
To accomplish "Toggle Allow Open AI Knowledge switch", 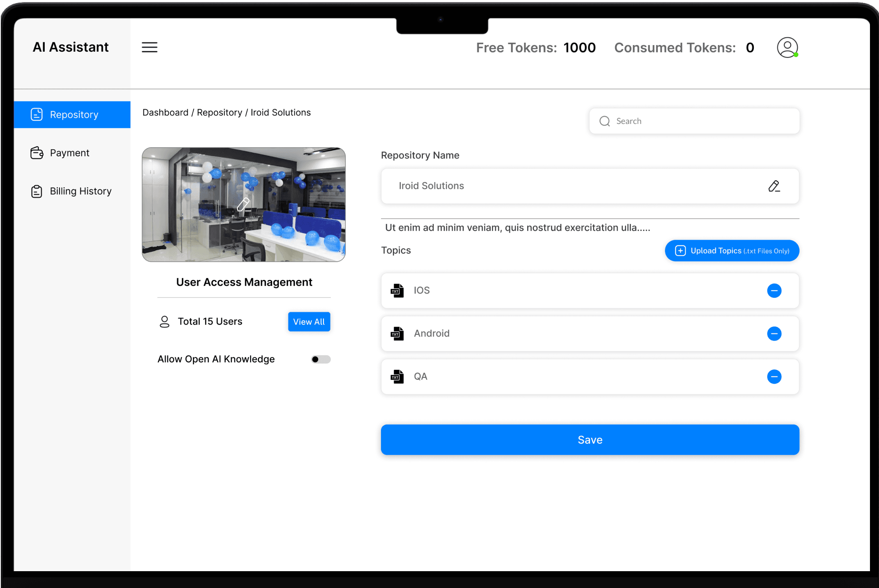I will tap(321, 359).
